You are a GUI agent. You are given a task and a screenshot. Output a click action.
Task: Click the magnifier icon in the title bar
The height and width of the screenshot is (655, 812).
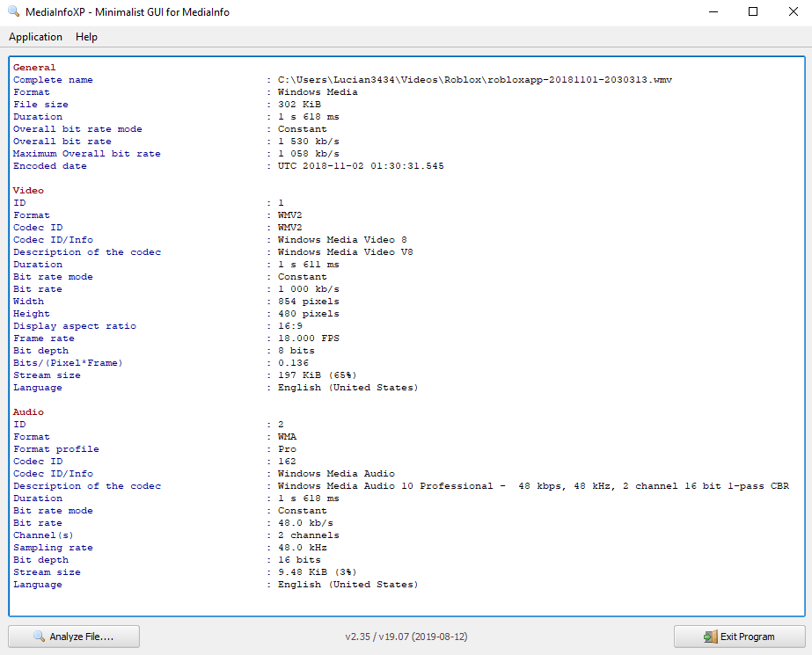[14, 11]
